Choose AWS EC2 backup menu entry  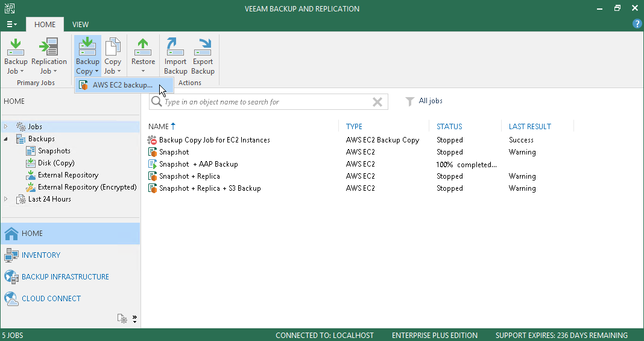pos(124,85)
